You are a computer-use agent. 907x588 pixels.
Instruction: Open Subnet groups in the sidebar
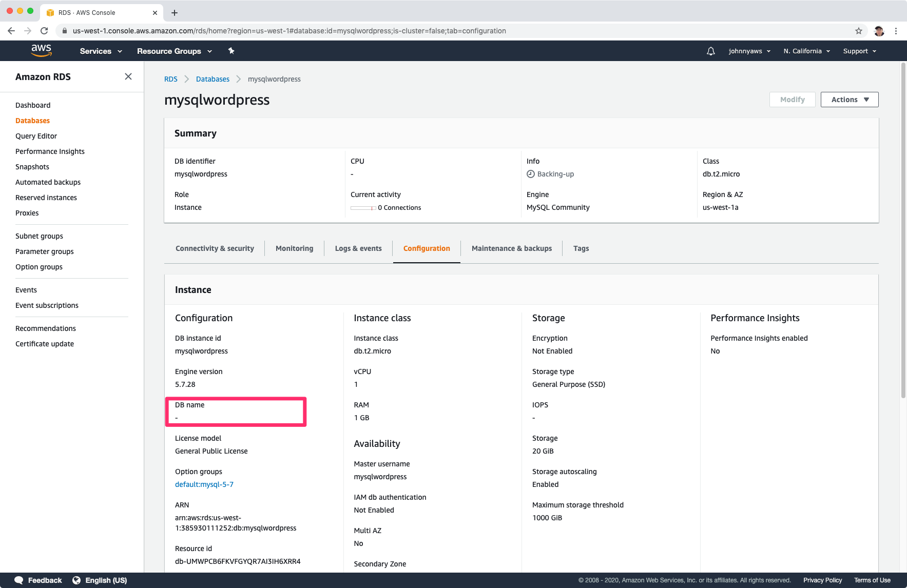[39, 236]
